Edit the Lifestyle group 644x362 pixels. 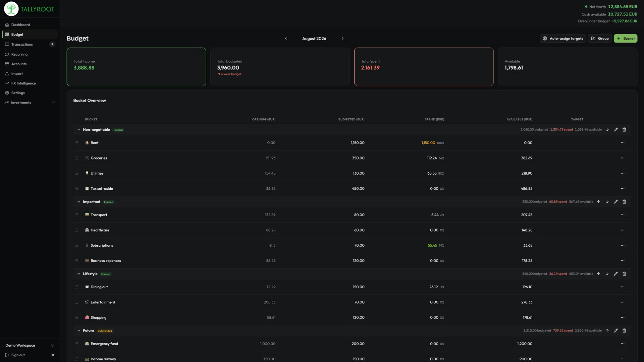616,274
